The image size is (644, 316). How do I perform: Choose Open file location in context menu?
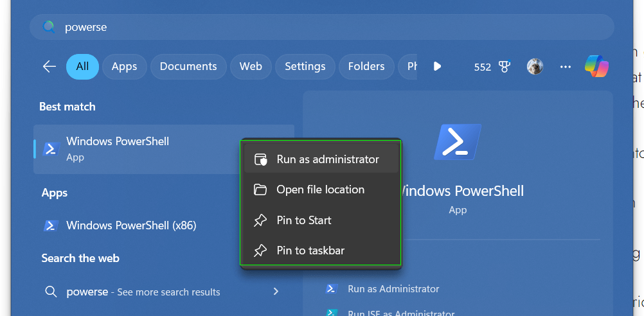[x=321, y=189]
